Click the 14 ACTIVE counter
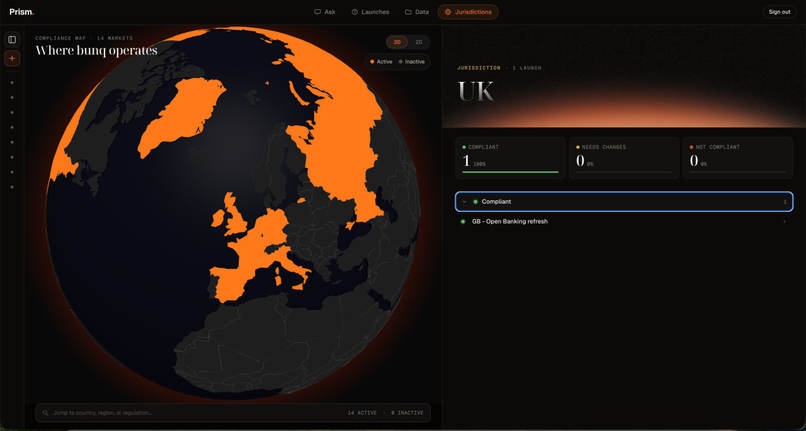This screenshot has height=431, width=806. [x=361, y=412]
